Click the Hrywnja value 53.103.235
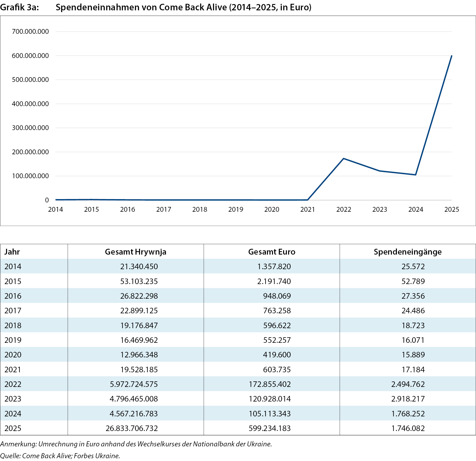The height and width of the screenshot is (461, 476). (x=139, y=281)
